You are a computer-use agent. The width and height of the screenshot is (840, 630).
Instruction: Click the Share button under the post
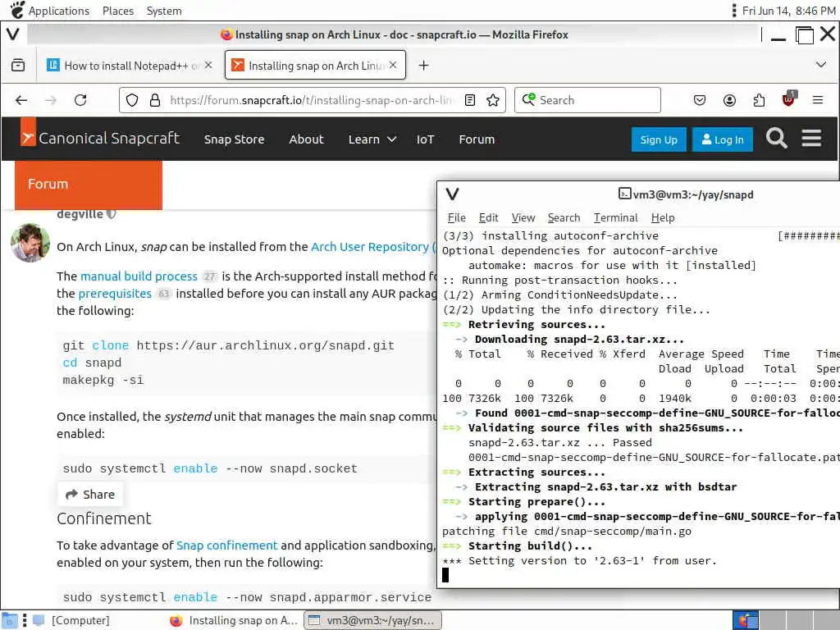click(x=90, y=495)
